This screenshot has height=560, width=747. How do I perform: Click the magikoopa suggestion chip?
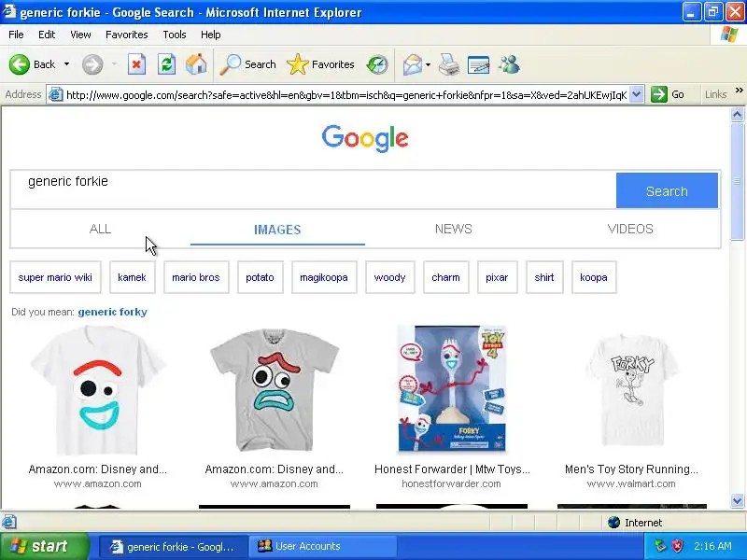click(x=324, y=277)
